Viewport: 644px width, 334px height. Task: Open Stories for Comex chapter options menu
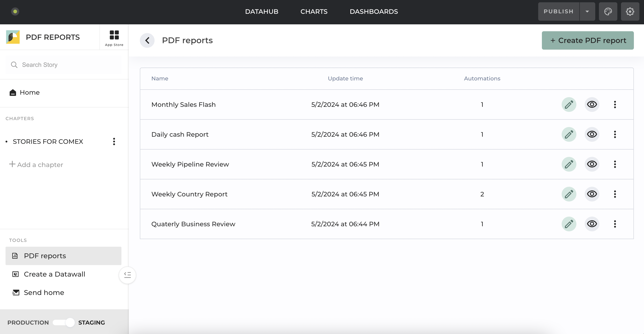coord(114,142)
